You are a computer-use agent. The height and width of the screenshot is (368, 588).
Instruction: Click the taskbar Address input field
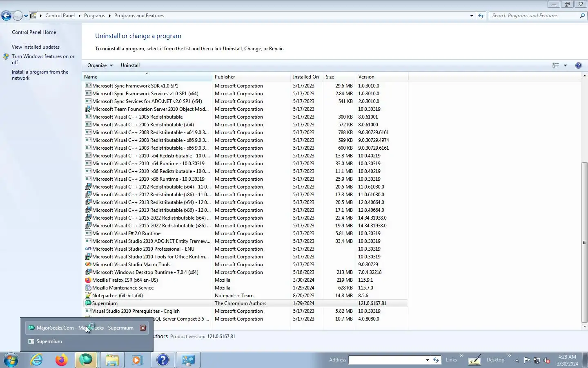[x=386, y=360]
